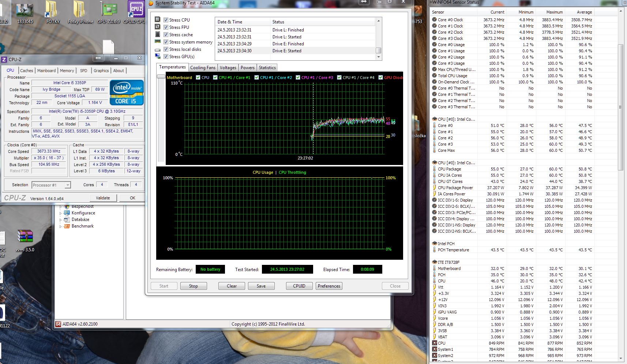Click the Save button
Screen dimensions: 627x364
click(261, 286)
